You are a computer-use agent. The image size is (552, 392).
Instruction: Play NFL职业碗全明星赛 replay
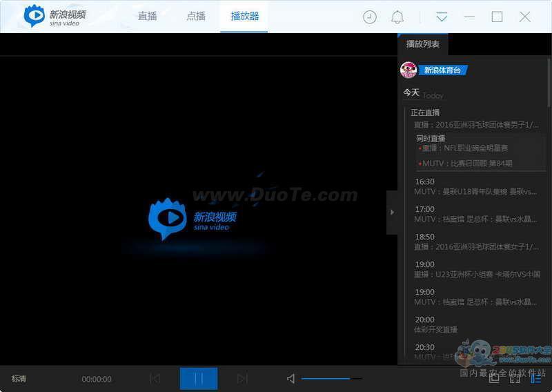465,148
